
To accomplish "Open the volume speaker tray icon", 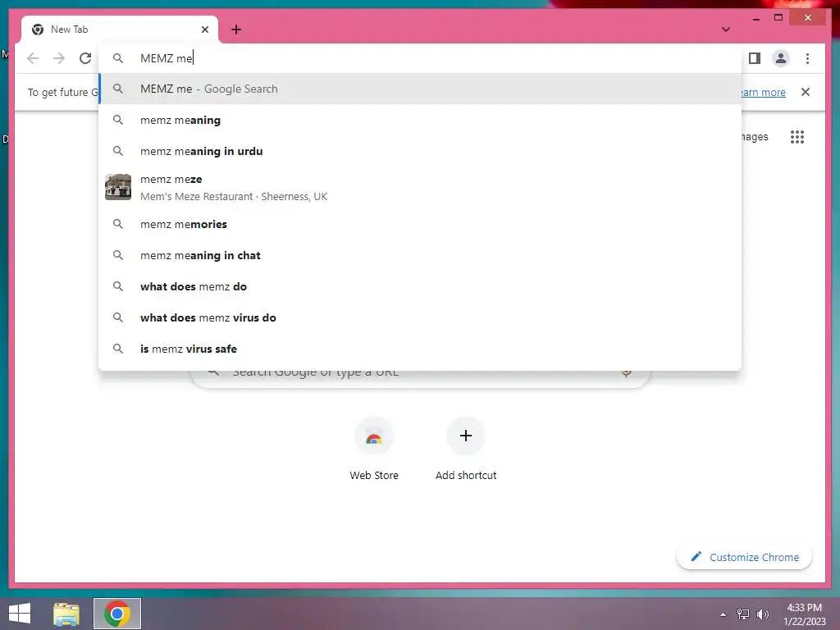I will pos(762,614).
